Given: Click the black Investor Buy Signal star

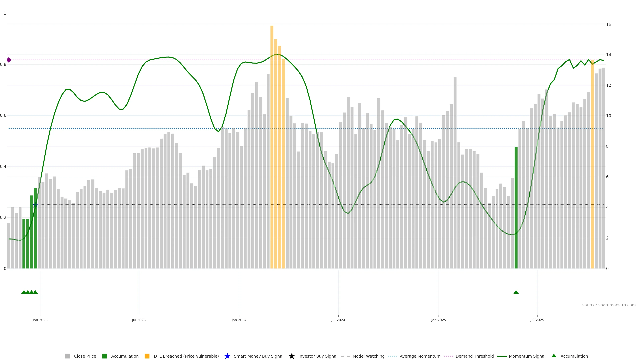Looking at the screenshot, I should 291,356.
